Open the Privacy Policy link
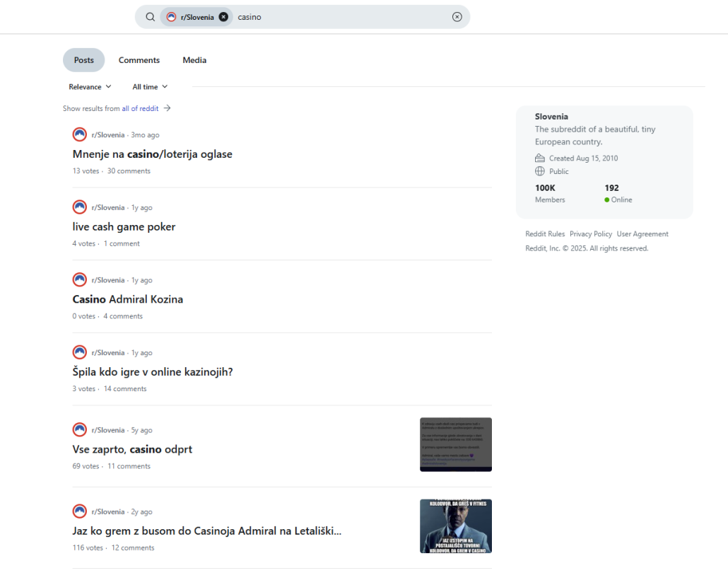The height and width of the screenshot is (573, 728). pyautogui.click(x=591, y=234)
